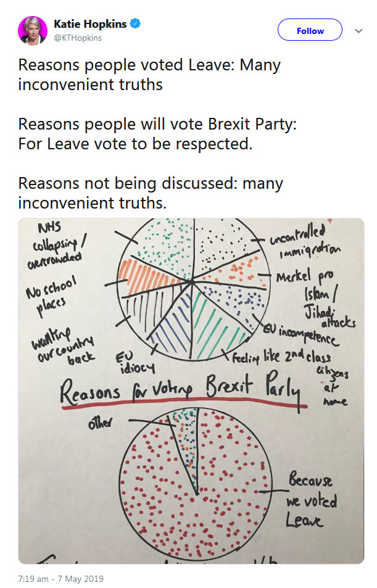Click the 'Because we voted Leave' handwritten label
Image resolution: width=377 pixels, height=588 pixels.
(x=312, y=501)
